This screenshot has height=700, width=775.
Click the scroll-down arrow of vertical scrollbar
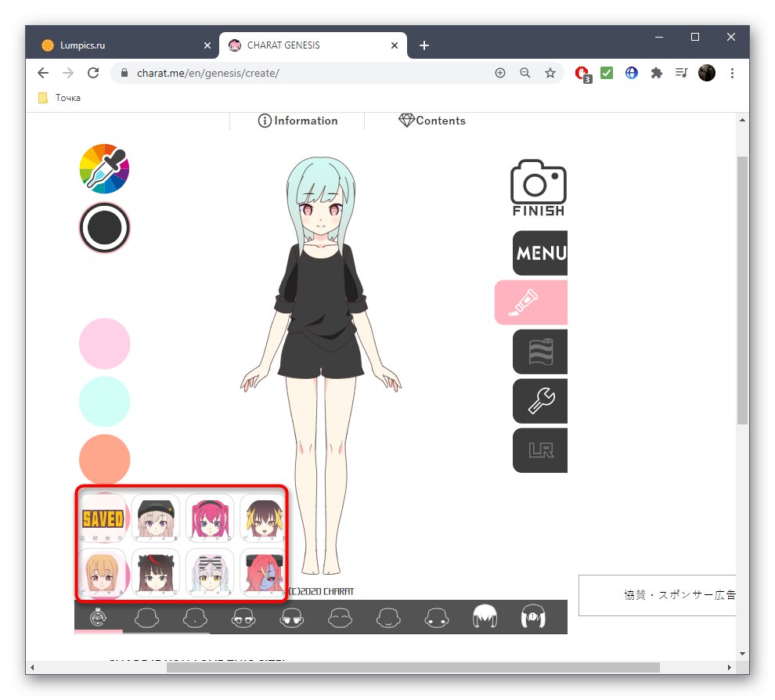742,654
